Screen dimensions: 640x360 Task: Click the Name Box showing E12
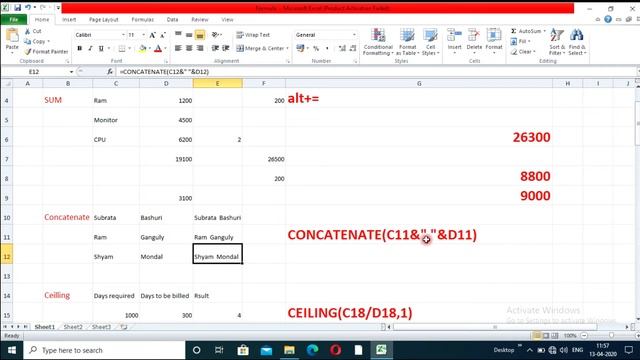(34, 72)
